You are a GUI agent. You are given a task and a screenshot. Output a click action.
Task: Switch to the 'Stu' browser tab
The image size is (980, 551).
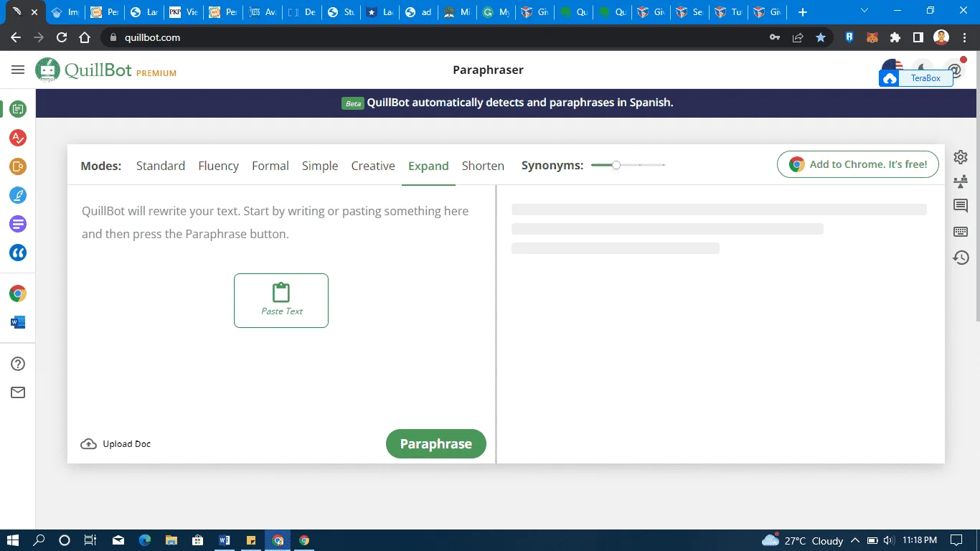click(340, 12)
